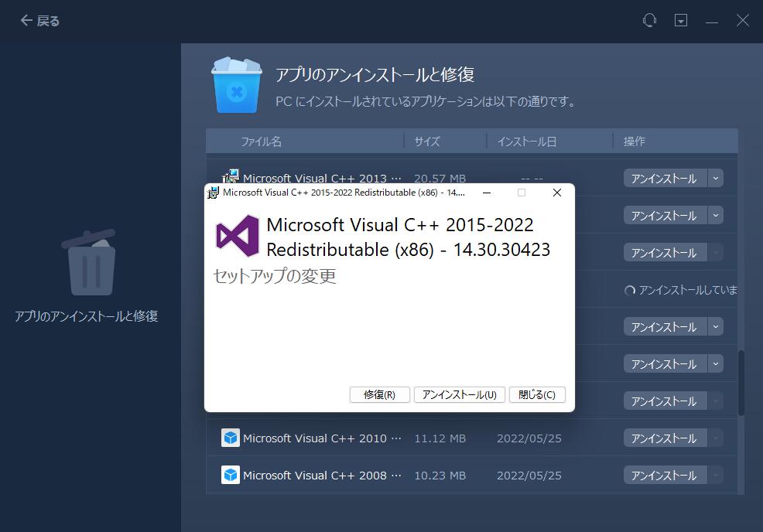Click the Microsoft Visual C++ 2008 package icon
The width and height of the screenshot is (763, 532).
(231, 476)
